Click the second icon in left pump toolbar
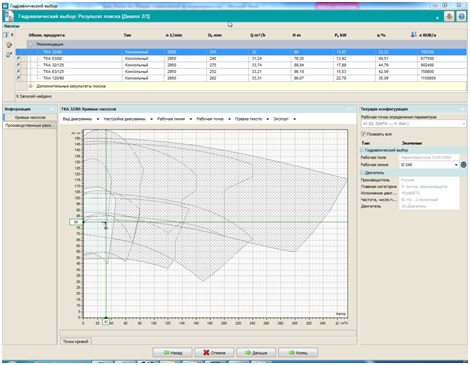Screen dimensions: 470x365 (x=9, y=45)
